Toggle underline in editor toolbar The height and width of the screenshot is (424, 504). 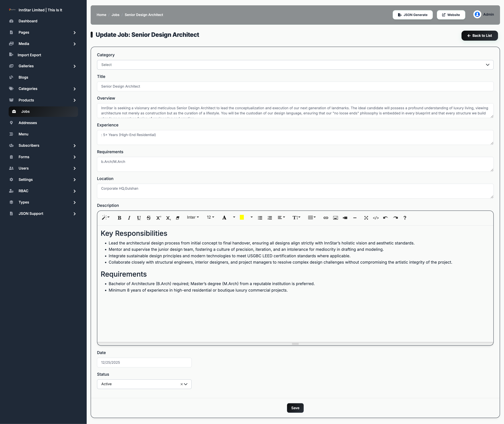pos(139,218)
